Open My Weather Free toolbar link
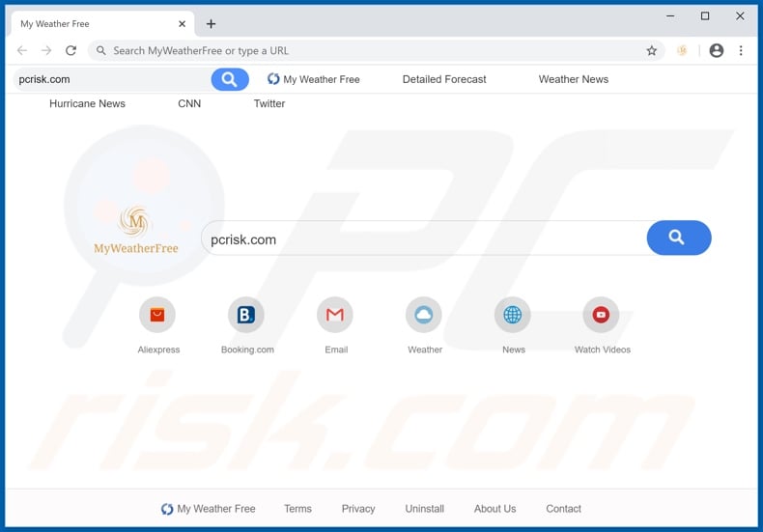 313,79
